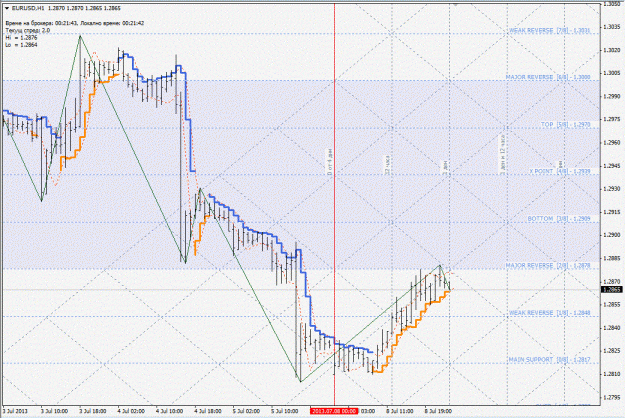Select the WEAK REVERSE [7/8] level label

click(549, 30)
